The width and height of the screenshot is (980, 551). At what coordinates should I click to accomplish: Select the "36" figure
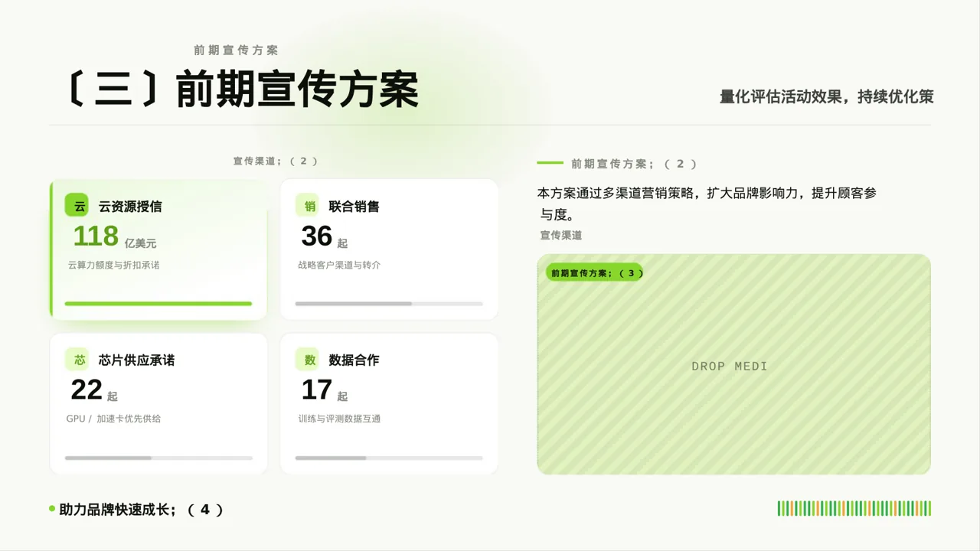(x=316, y=236)
